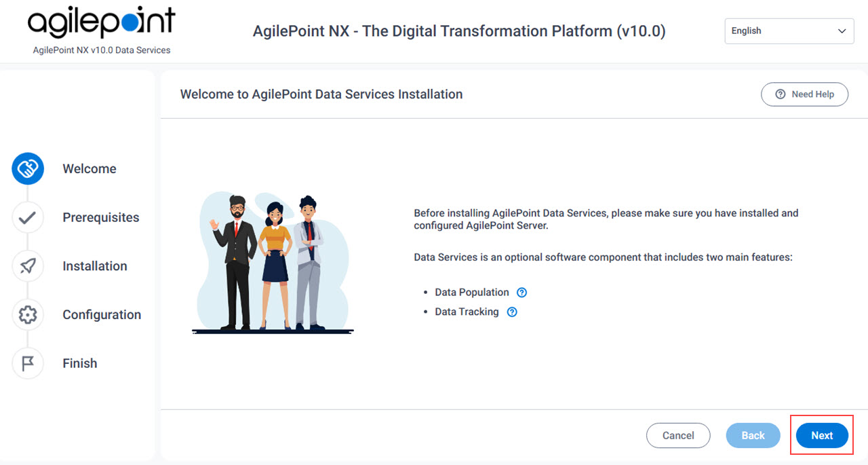The image size is (868, 465).
Task: Click the 'Before installing AgilePoint Data Services' paragraph
Action: 606,219
